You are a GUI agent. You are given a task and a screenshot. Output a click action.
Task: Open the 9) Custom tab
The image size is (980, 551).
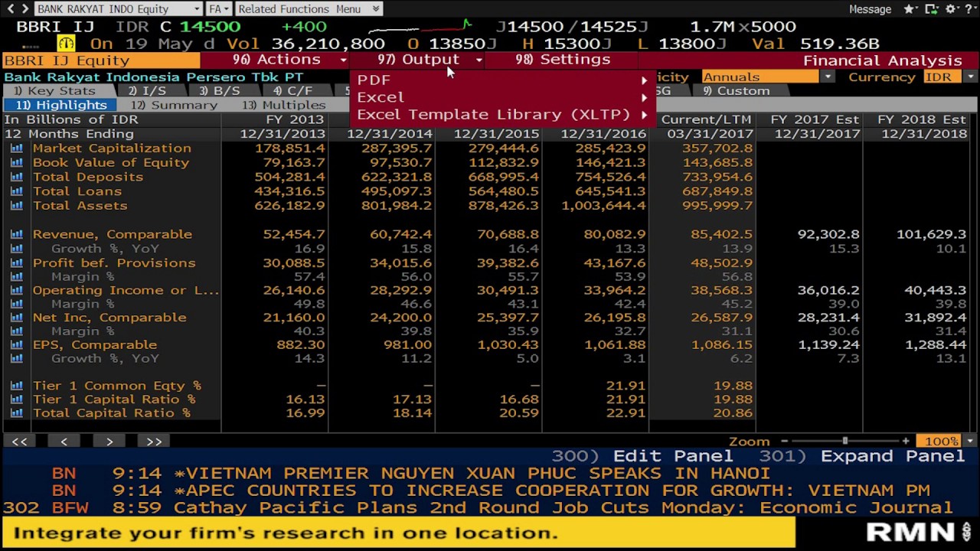737,91
